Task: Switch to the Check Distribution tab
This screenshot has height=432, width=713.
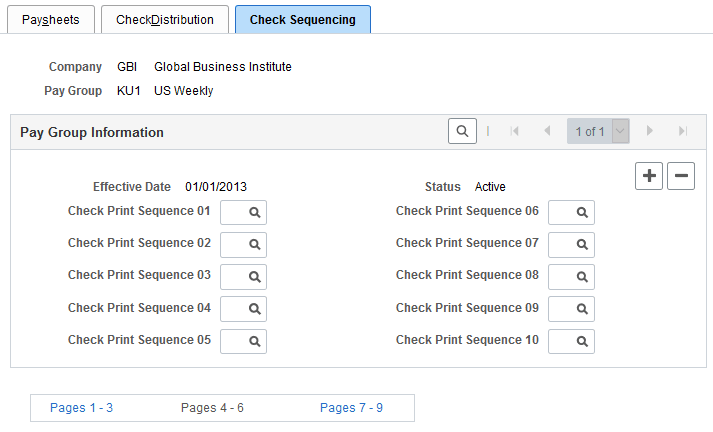Action: pos(165,19)
